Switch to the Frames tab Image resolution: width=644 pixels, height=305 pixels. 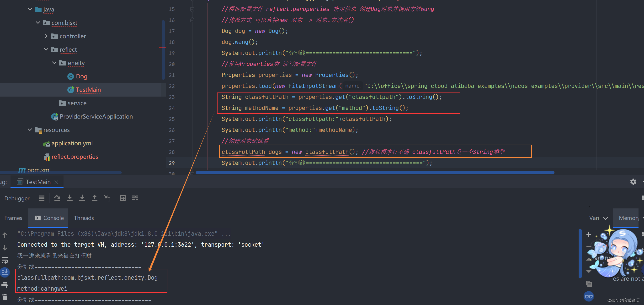tap(13, 218)
